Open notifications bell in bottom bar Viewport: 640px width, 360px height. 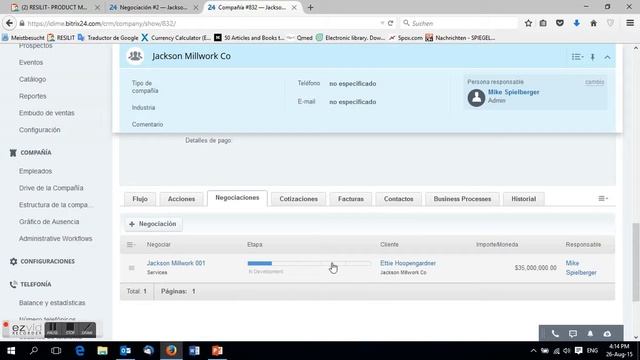pyautogui.click(x=590, y=333)
